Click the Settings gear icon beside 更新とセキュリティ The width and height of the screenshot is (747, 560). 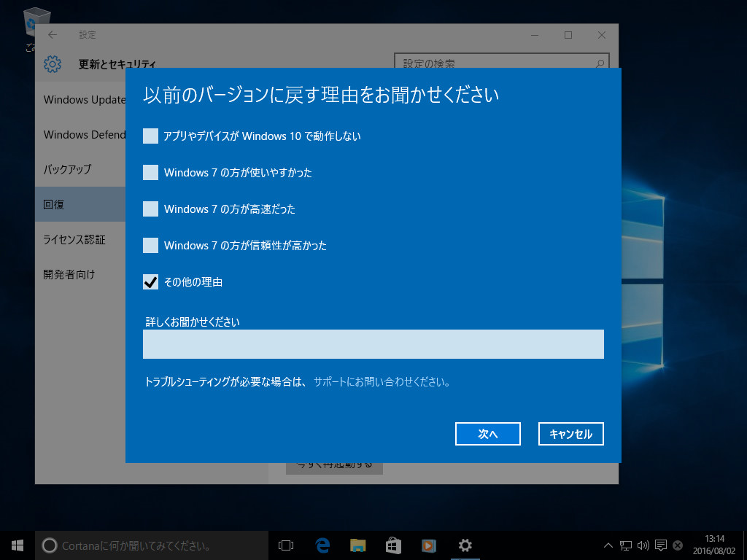[x=53, y=64]
